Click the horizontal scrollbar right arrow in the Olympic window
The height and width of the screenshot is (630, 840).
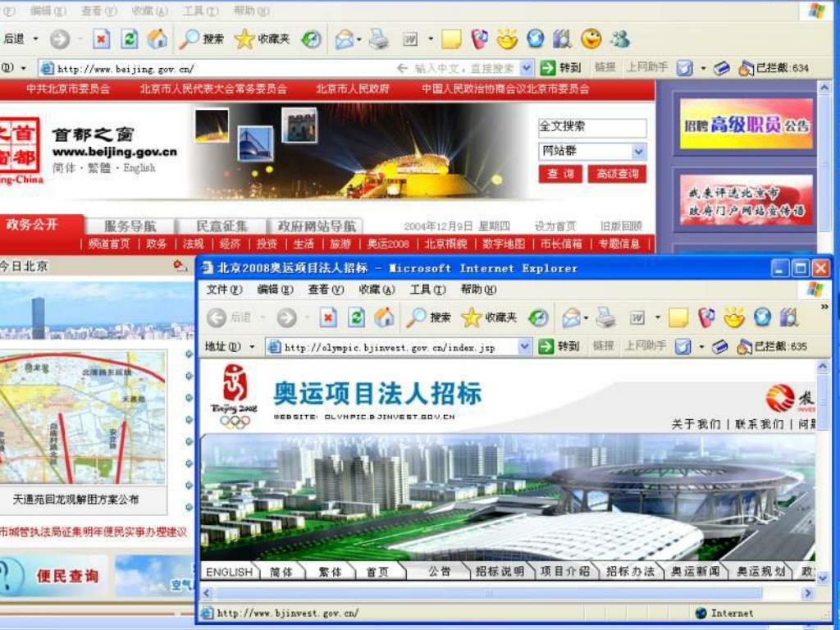[x=808, y=593]
